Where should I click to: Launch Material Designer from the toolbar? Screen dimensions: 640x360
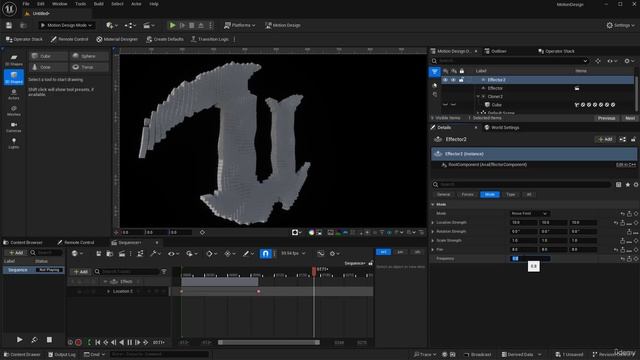pyautogui.click(x=117, y=39)
